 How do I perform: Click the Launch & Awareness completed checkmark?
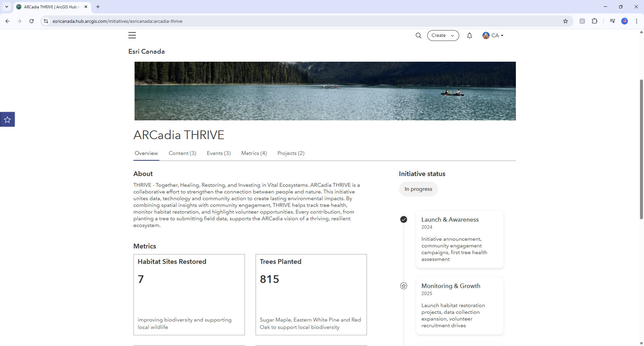404,219
